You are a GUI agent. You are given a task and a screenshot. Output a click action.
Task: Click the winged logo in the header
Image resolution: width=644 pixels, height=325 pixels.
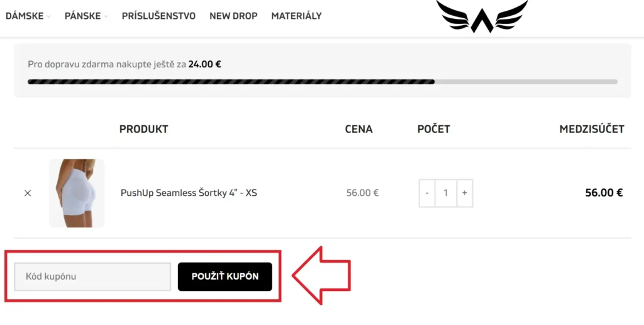(482, 16)
